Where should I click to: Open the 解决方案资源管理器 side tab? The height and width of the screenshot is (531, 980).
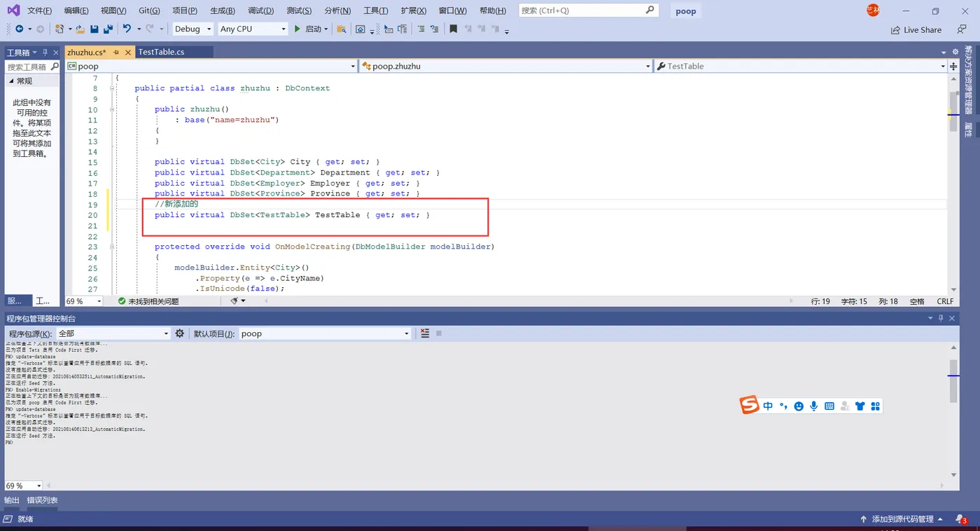[x=969, y=79]
